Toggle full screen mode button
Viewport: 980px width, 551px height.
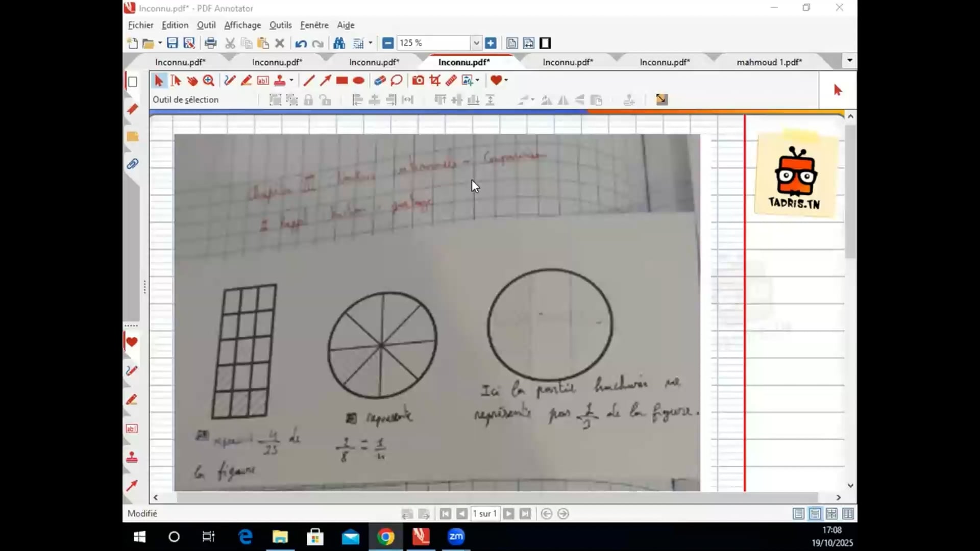[x=545, y=43]
